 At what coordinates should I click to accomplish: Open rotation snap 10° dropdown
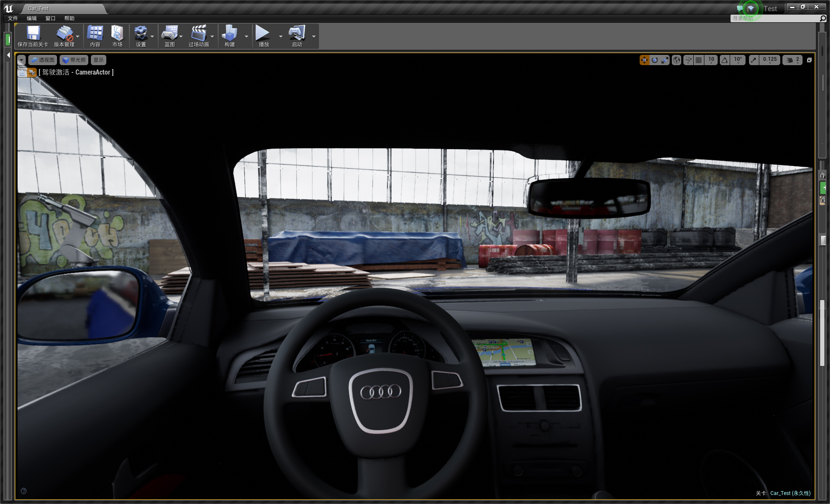click(x=738, y=60)
